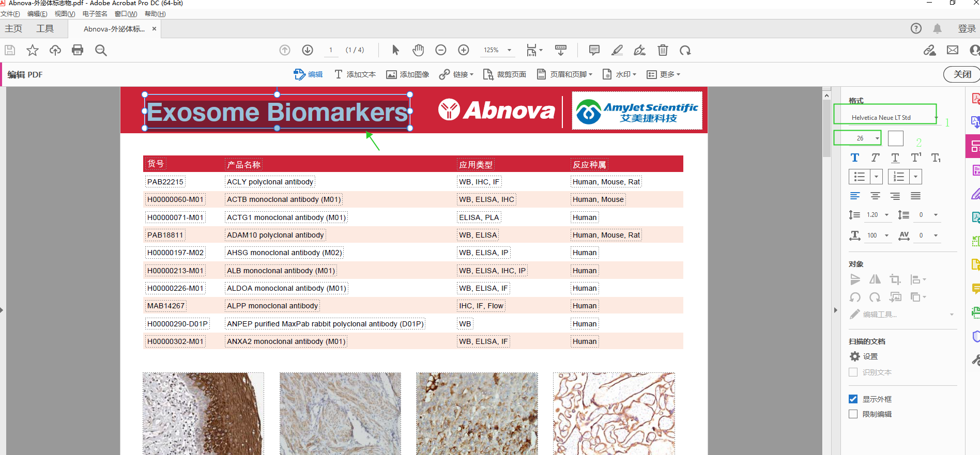Open the 文件 menu

pyautogui.click(x=10, y=14)
